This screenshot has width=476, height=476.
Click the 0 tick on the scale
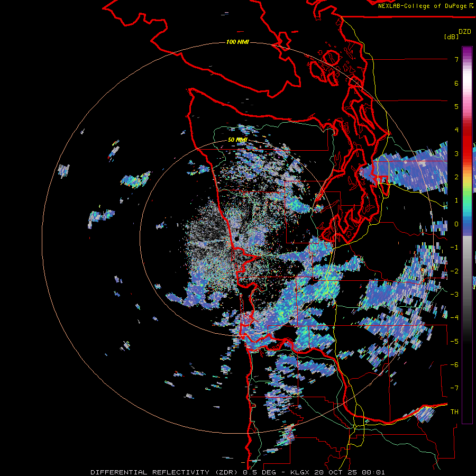tap(456, 224)
